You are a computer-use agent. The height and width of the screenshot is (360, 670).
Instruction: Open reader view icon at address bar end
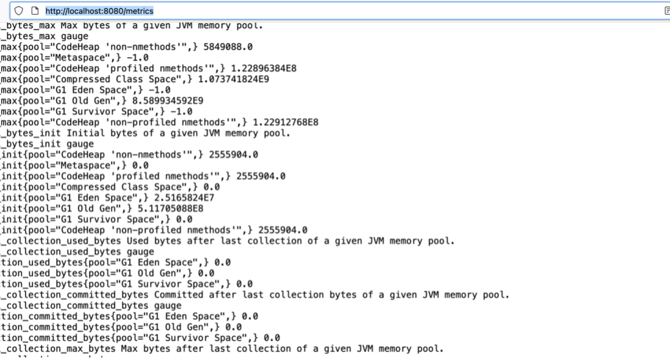[667, 11]
